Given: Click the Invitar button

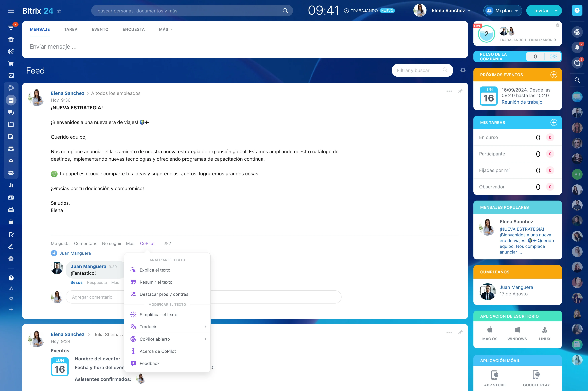Looking at the screenshot, I should tap(541, 11).
